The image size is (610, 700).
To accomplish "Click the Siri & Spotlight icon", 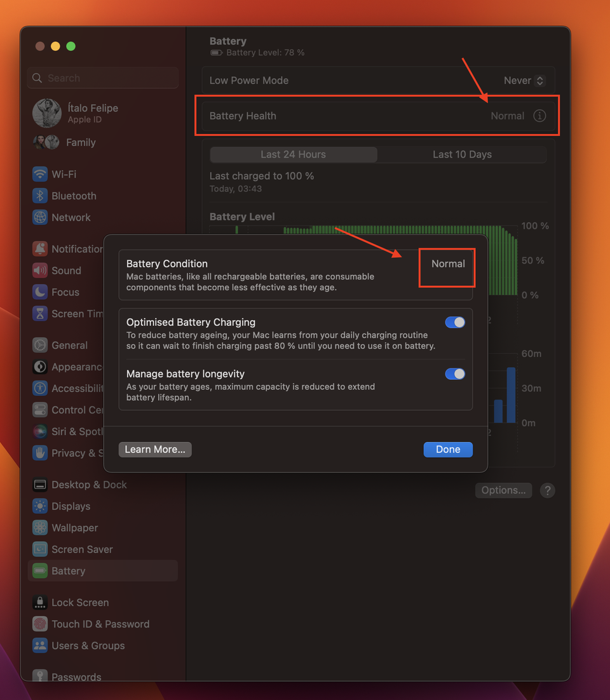I will coord(40,431).
